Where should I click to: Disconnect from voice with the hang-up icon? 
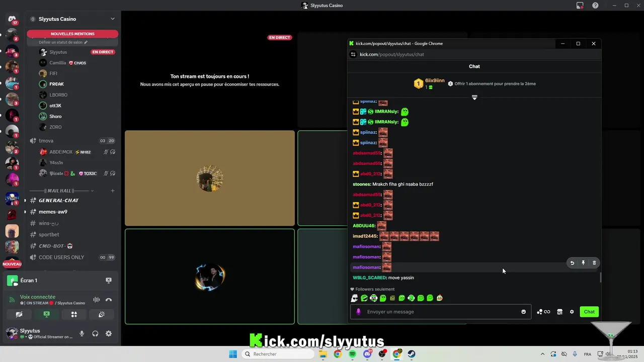109,300
